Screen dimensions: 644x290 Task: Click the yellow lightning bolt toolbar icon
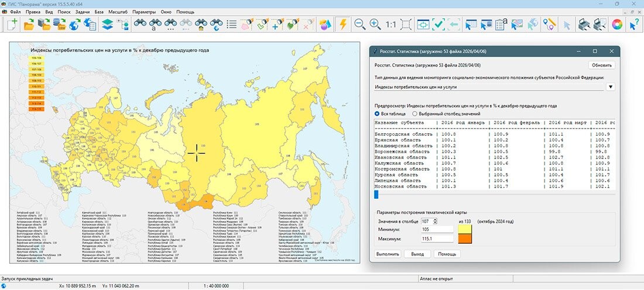pos(343,25)
